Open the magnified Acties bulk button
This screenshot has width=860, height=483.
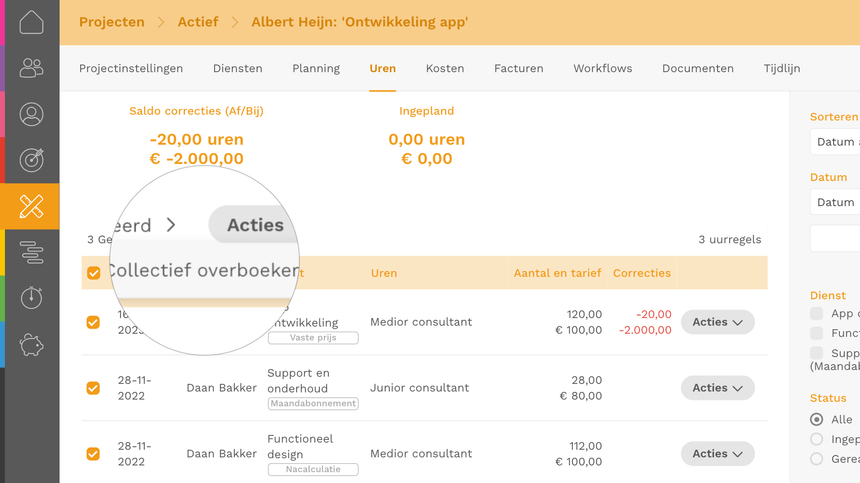[x=255, y=225]
